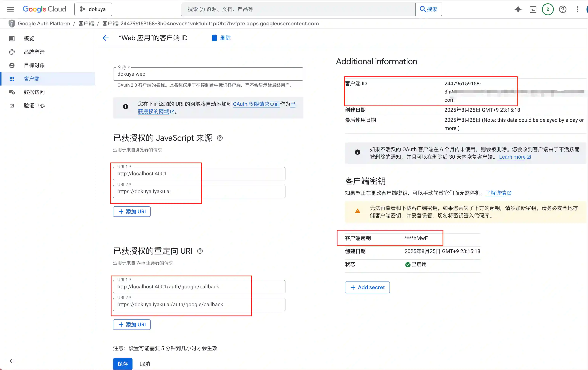Open 数据访问 from the sidebar
588x370 pixels.
click(x=34, y=92)
